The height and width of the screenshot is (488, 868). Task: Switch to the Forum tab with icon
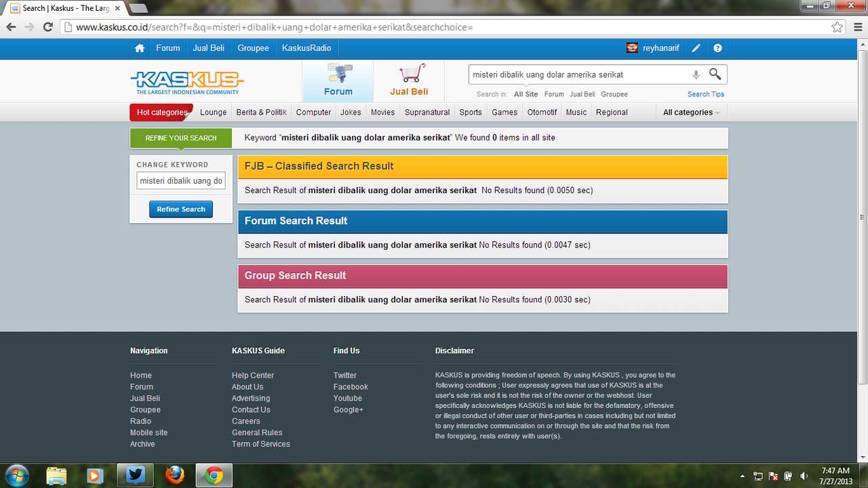(x=338, y=81)
